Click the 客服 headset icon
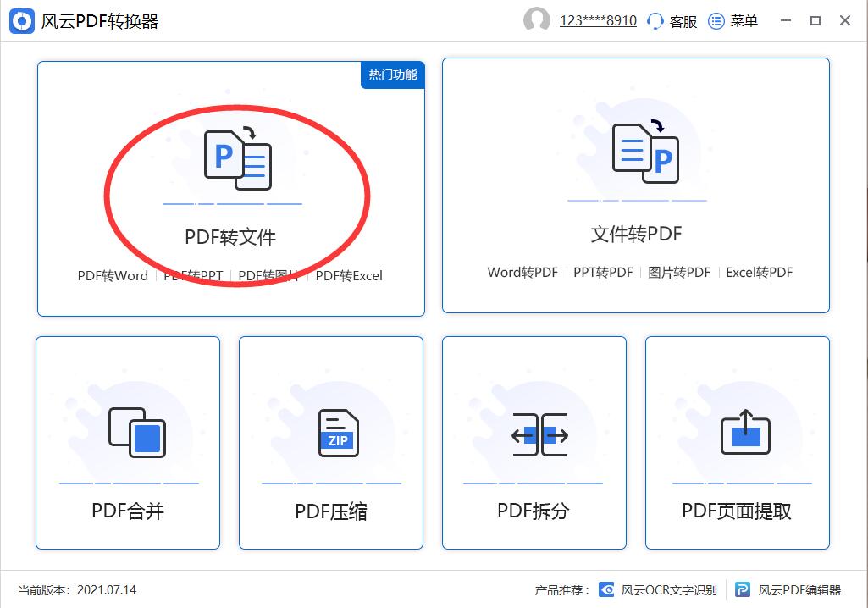This screenshot has height=608, width=868. (x=655, y=21)
